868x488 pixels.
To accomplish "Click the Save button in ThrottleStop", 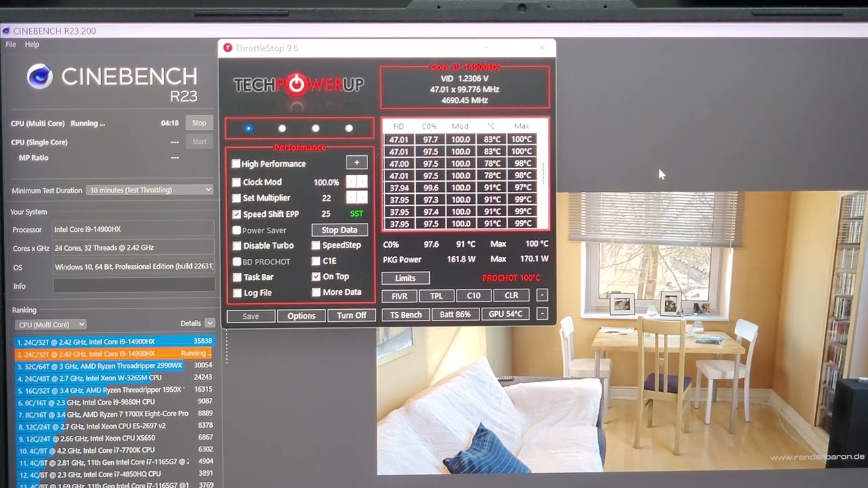I will (251, 316).
